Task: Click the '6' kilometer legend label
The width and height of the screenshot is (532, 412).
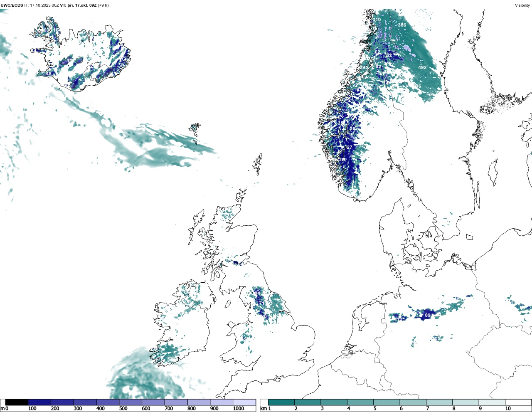Action: point(401,409)
